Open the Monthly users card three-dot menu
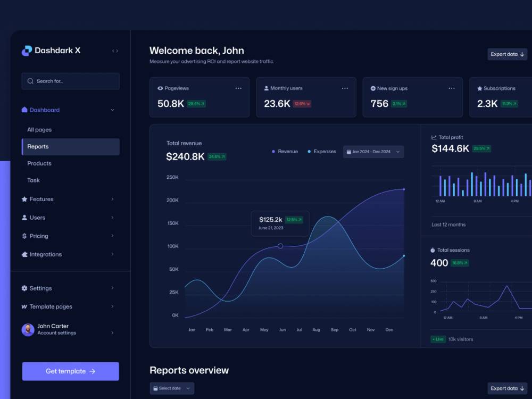The width and height of the screenshot is (532, 399). (345, 88)
